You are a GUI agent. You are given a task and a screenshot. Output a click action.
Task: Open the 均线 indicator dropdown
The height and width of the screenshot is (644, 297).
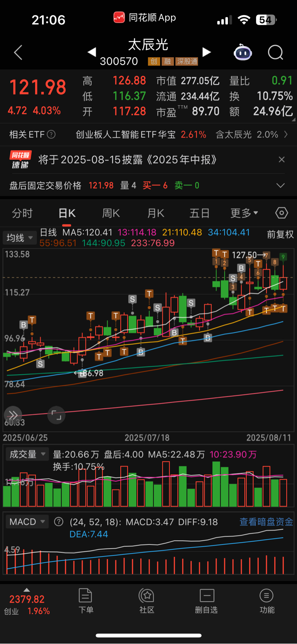(x=19, y=237)
